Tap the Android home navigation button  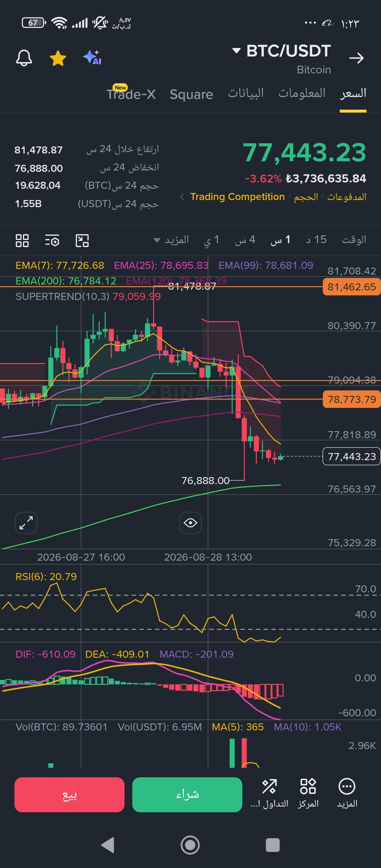190,845
